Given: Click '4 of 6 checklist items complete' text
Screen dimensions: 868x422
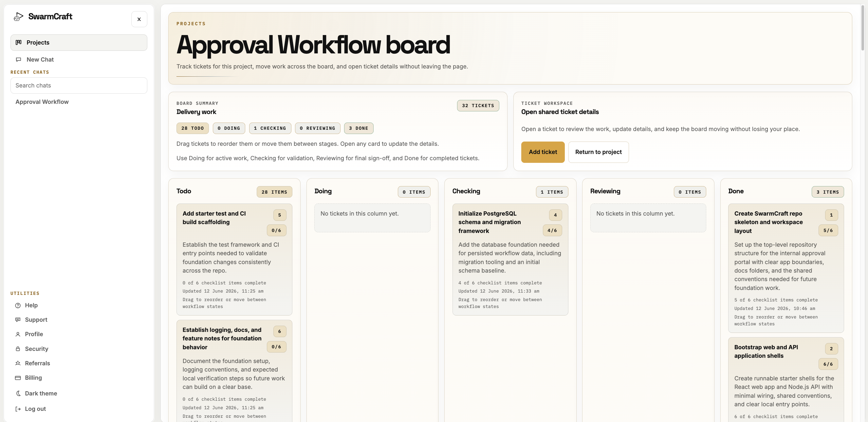Looking at the screenshot, I should coord(500,283).
